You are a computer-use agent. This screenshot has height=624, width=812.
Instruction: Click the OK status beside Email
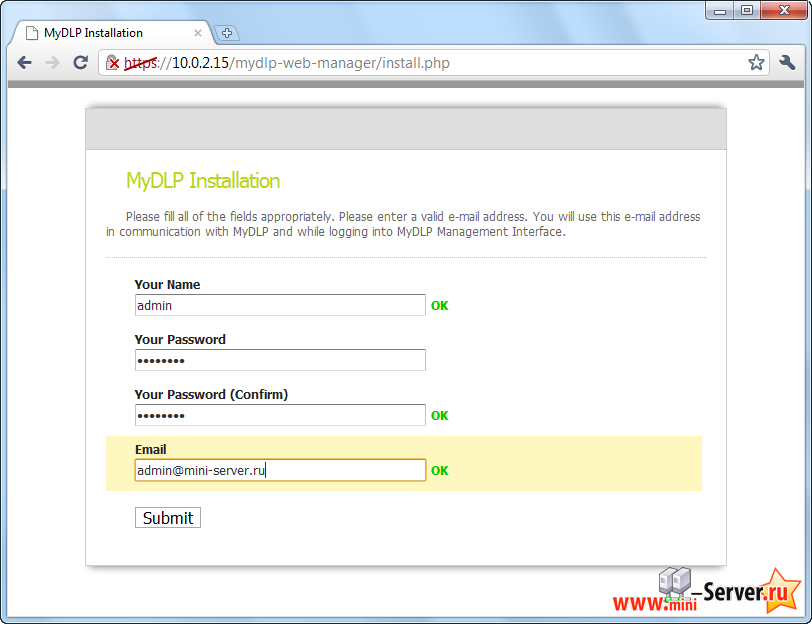pos(440,470)
